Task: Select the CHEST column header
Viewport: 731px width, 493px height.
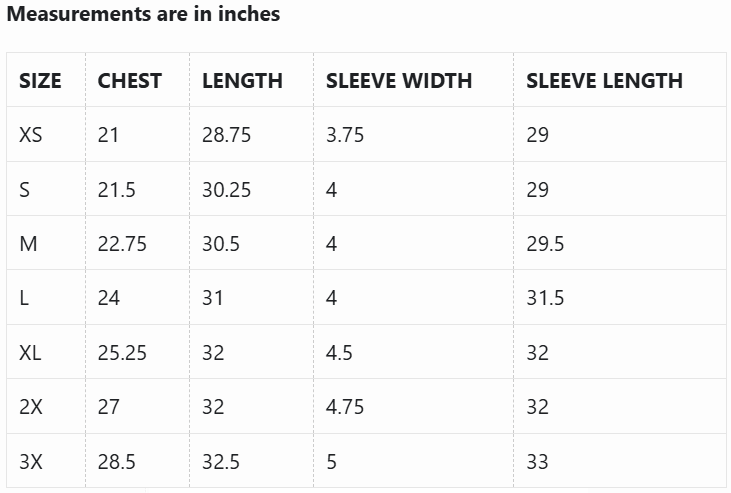Action: [129, 81]
